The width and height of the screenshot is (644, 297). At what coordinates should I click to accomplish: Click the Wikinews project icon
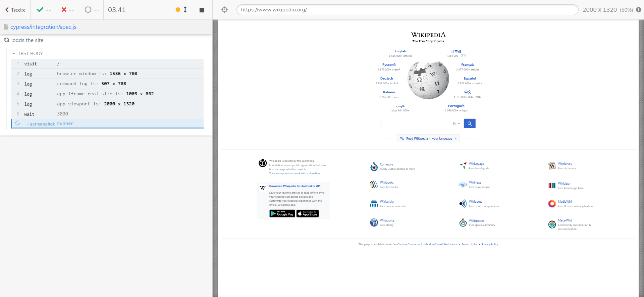pos(463,185)
